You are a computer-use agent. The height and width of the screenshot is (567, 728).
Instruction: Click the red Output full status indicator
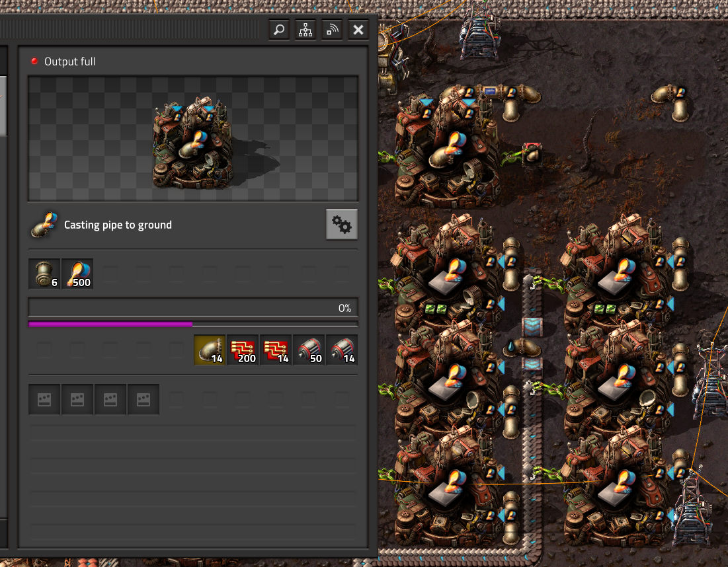click(x=36, y=61)
